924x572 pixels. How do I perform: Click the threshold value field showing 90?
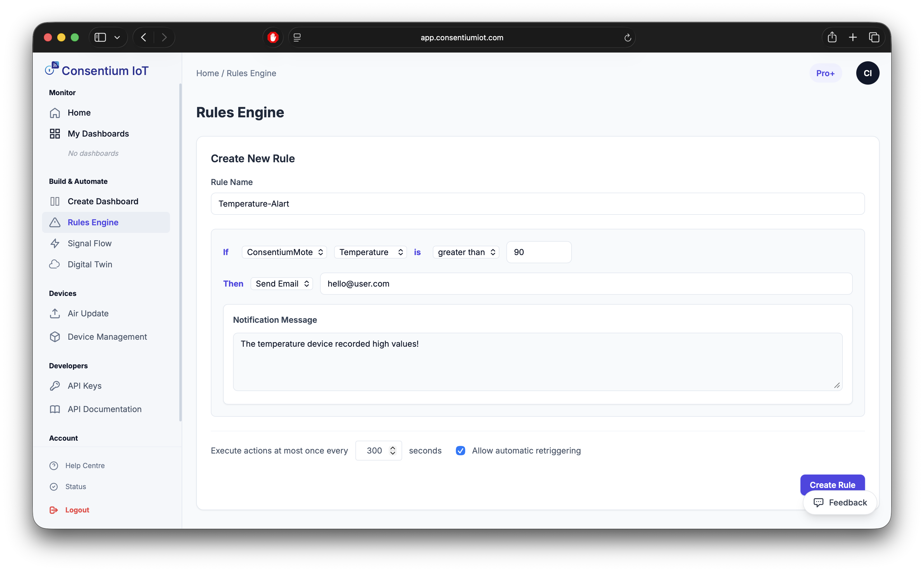pos(539,252)
